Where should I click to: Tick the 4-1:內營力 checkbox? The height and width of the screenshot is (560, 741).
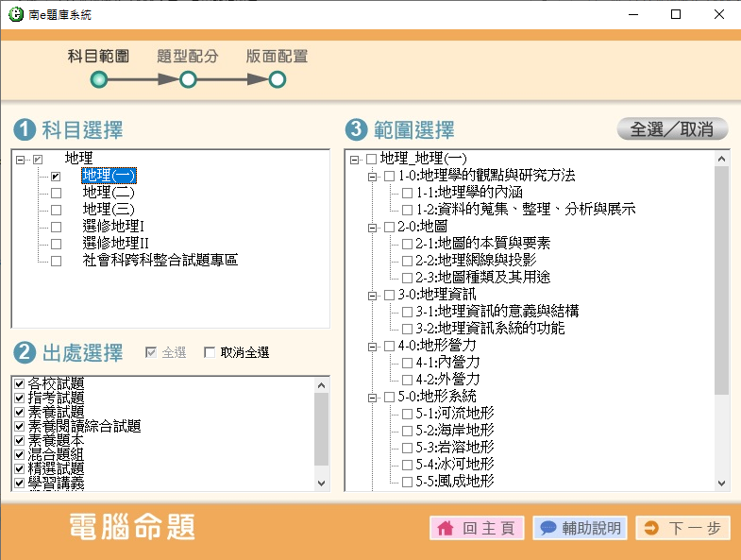coord(408,363)
